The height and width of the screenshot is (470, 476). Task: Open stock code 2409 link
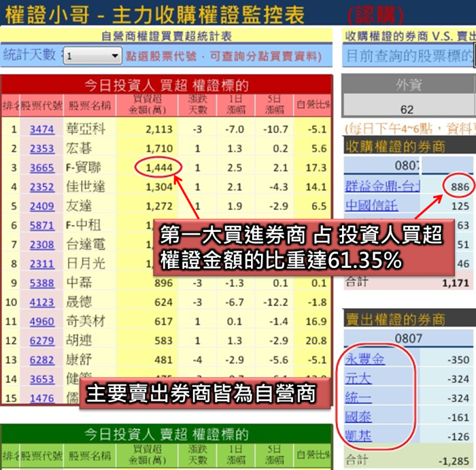(42, 207)
